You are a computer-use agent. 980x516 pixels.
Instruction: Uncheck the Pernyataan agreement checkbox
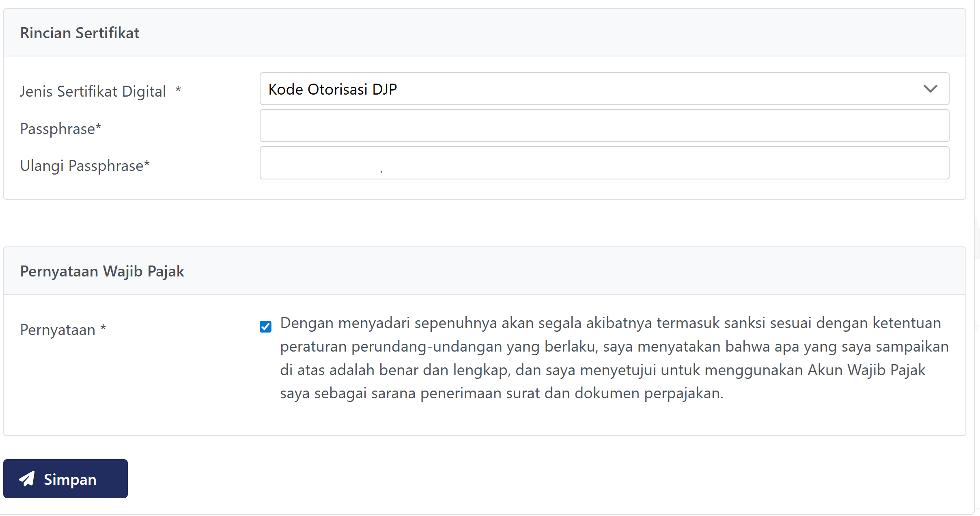point(265,326)
